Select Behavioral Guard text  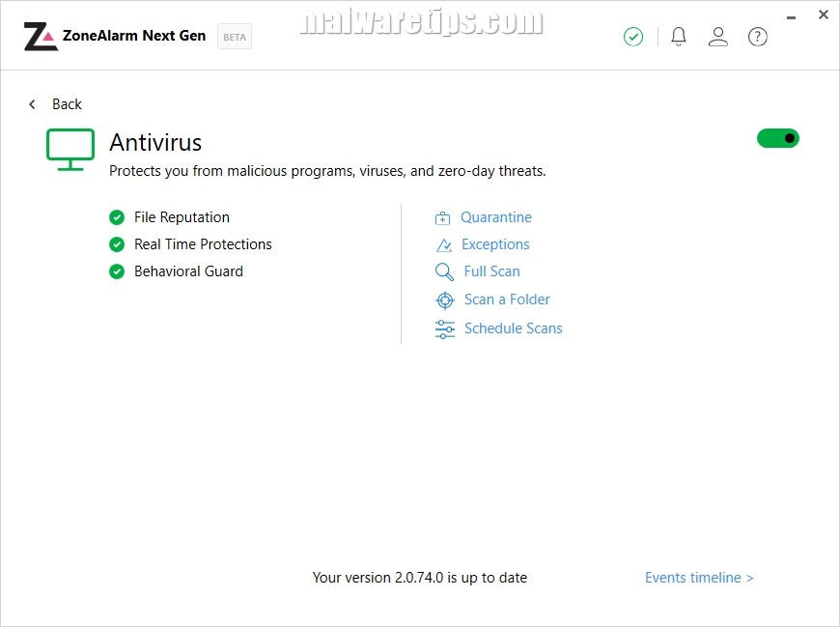(x=188, y=271)
